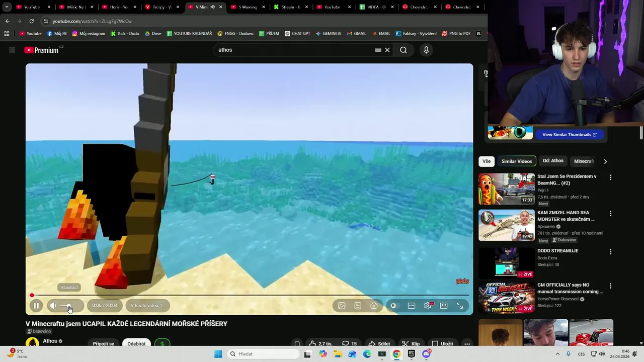This screenshot has height=362, width=644.
Task: Show hidden system tray icons chevron
Action: [x=557, y=354]
